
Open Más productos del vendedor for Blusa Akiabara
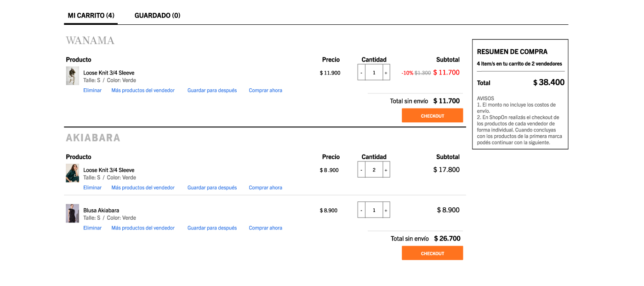click(x=143, y=228)
